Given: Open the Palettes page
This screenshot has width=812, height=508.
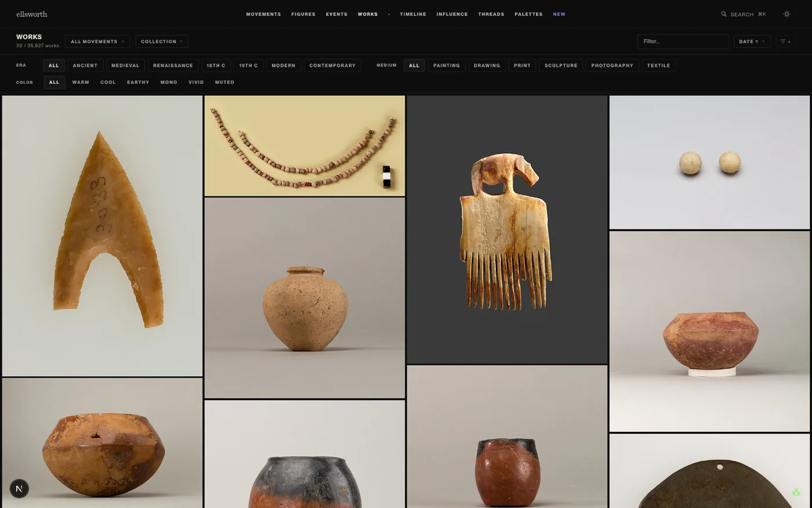Looking at the screenshot, I should (x=528, y=14).
